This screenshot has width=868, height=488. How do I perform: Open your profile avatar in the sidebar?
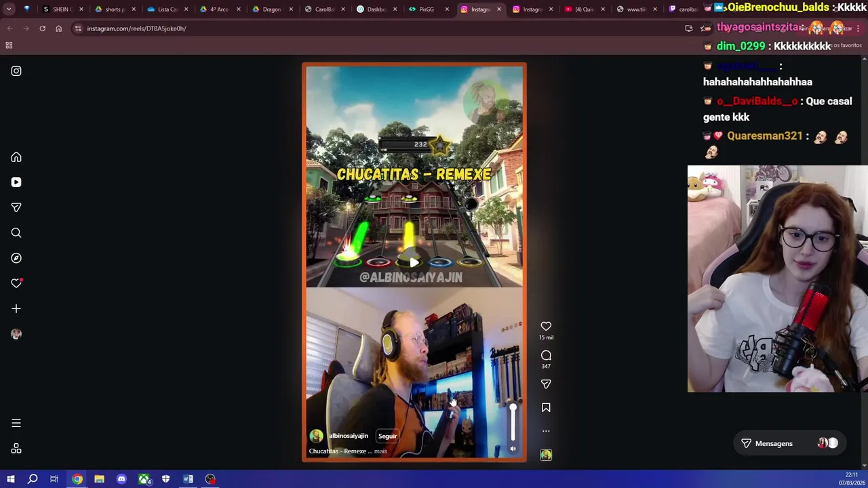[x=16, y=334]
